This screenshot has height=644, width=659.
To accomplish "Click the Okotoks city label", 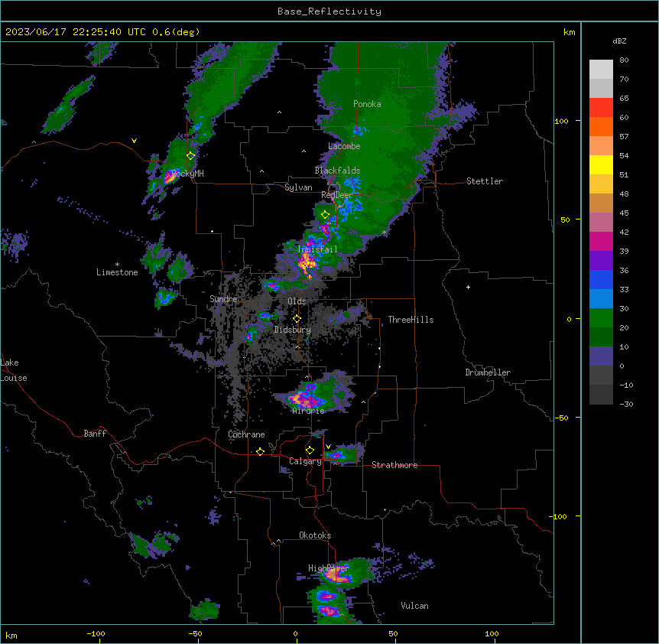I will [315, 535].
